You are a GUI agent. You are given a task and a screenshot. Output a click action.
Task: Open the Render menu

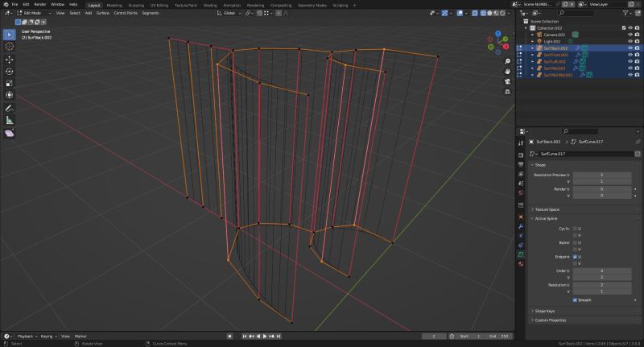[x=40, y=5]
